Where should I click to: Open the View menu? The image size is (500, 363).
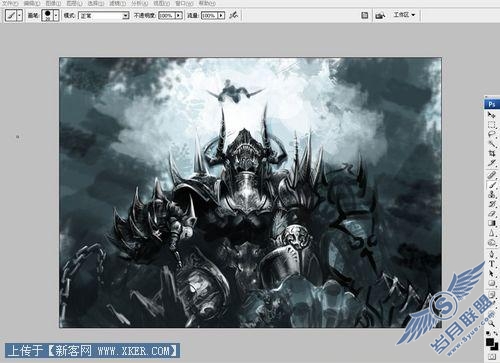click(x=161, y=3)
